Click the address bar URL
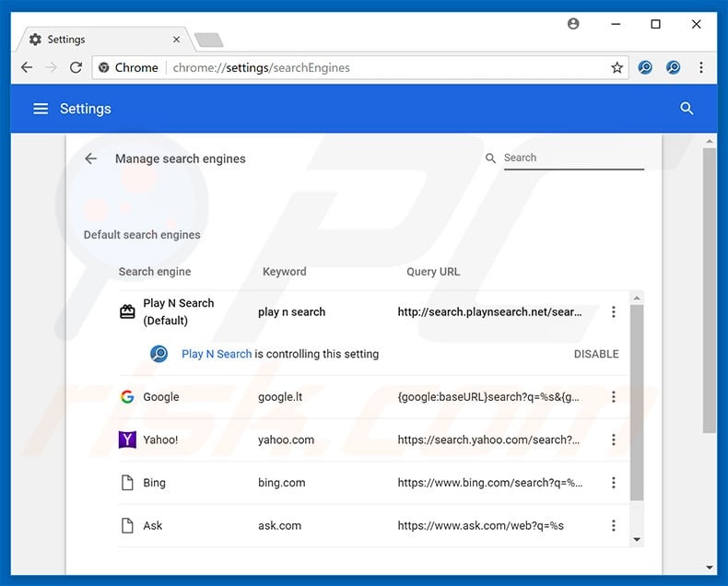Screen dimensions: 728x586 click(x=261, y=68)
